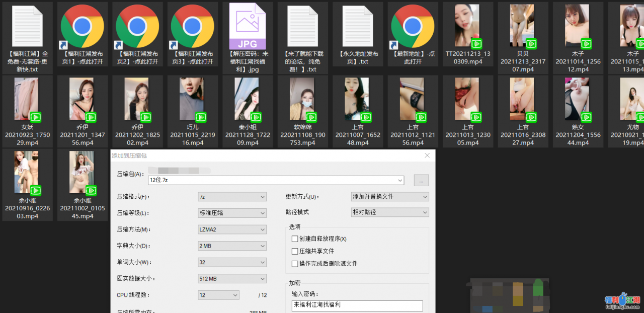Click the green cast badge on 贝贝 video
This screenshot has height=313, width=644.
532,43
